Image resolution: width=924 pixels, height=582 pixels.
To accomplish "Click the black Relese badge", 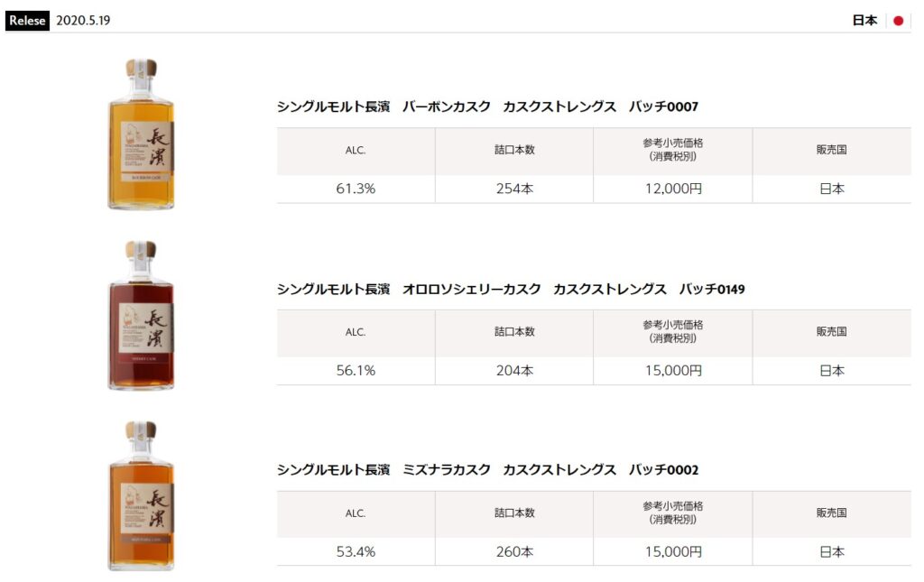I will click(x=27, y=21).
